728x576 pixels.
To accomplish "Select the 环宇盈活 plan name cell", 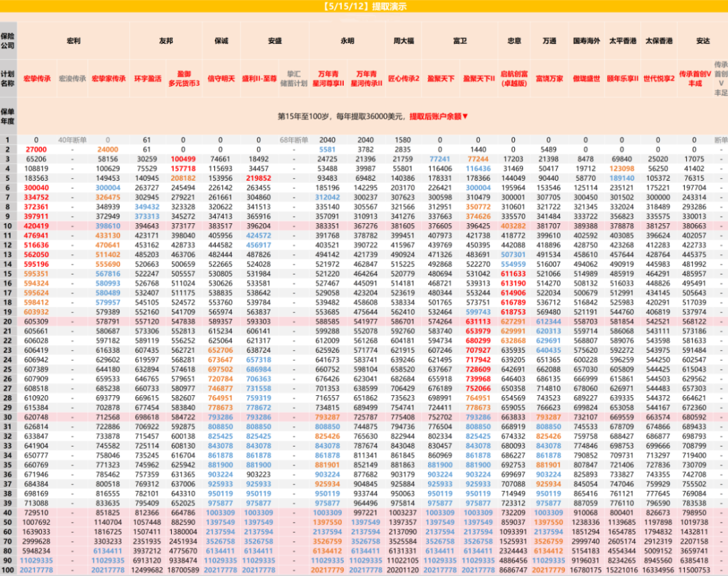I will pos(147,79).
